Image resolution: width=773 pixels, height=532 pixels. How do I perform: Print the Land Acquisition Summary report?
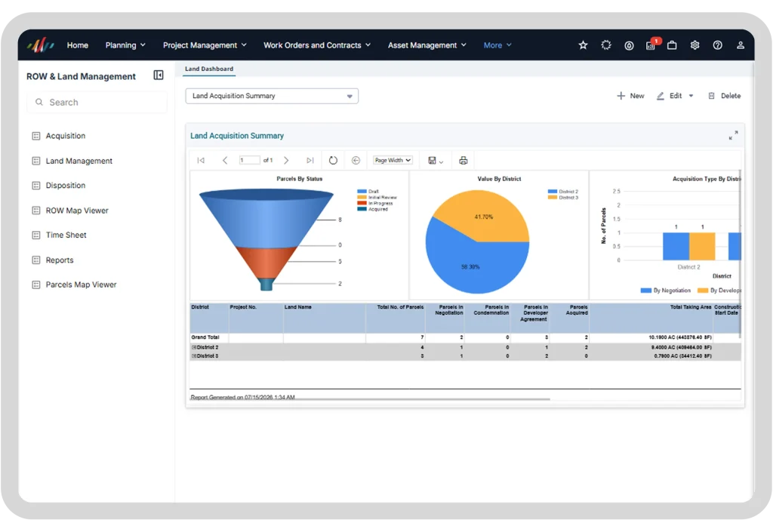pos(463,160)
